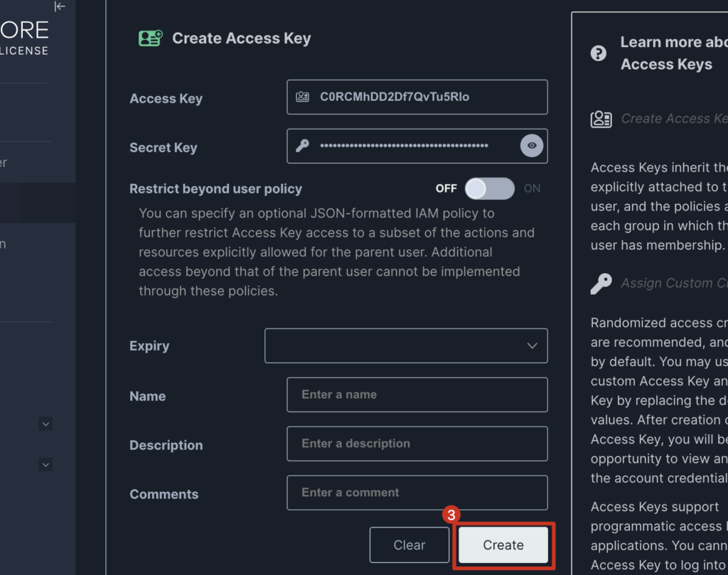Click the ID card icon in Access Key field
The height and width of the screenshot is (575, 728).
coord(303,97)
